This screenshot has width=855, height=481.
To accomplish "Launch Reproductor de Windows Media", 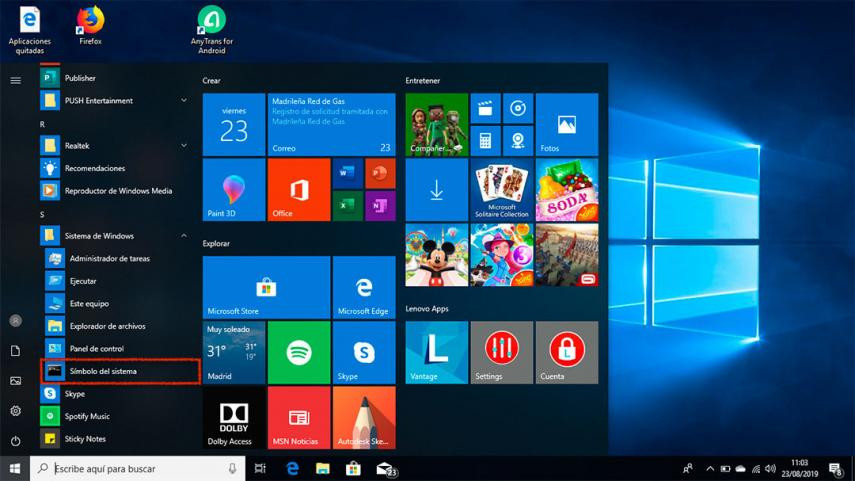I will 115,191.
